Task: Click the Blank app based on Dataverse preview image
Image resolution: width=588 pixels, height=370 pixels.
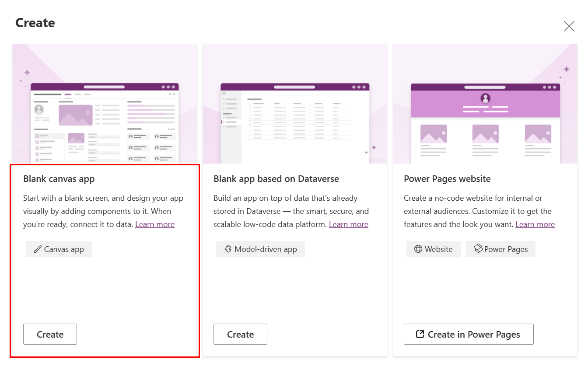Action: [x=295, y=104]
